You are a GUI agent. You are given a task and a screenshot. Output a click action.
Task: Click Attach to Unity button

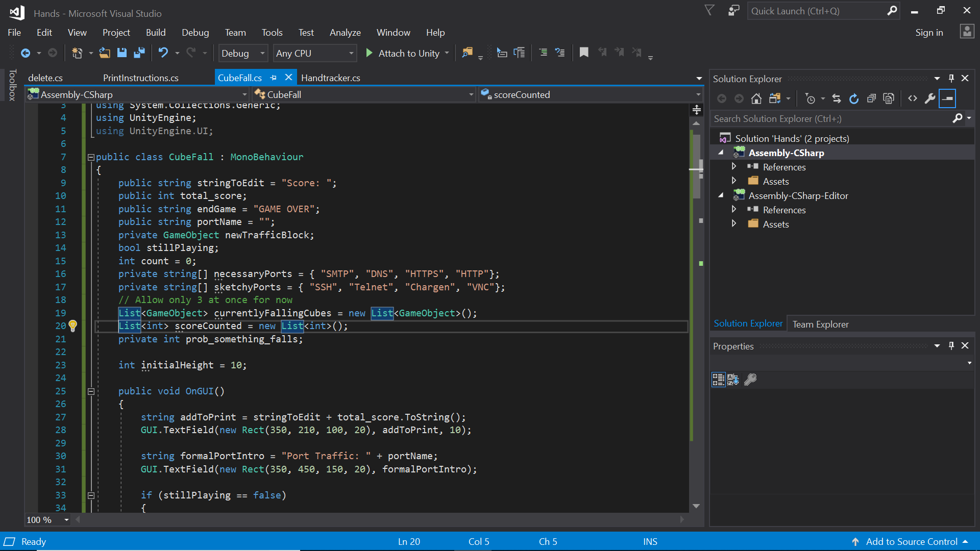pyautogui.click(x=403, y=53)
